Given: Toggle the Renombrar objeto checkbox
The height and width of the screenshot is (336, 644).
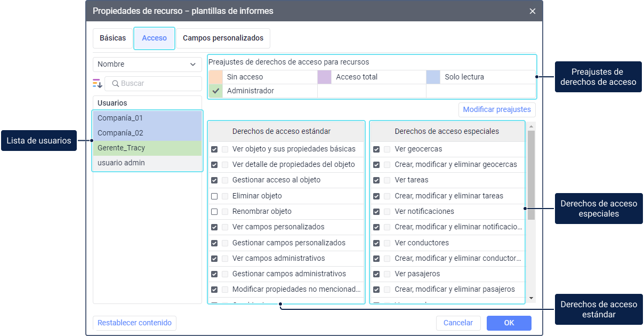Looking at the screenshot, I should [214, 211].
